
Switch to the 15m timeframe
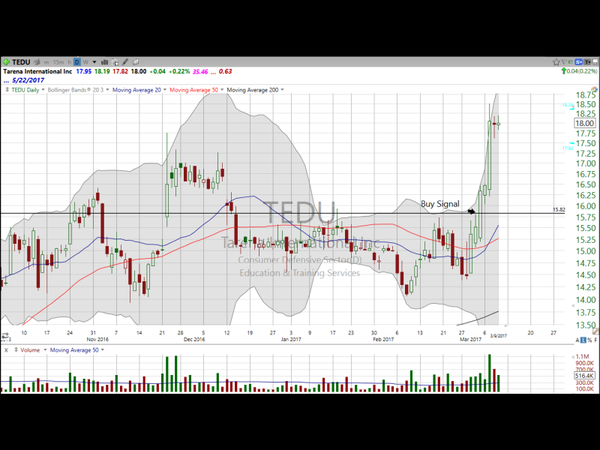point(58,62)
